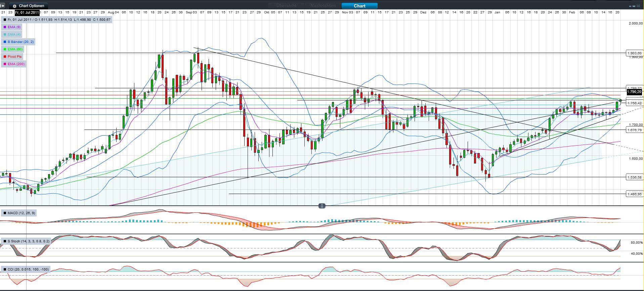Click the collapse sidebar arrow icon
Image resolution: width=644 pixels, height=291 pixels.
3,6
